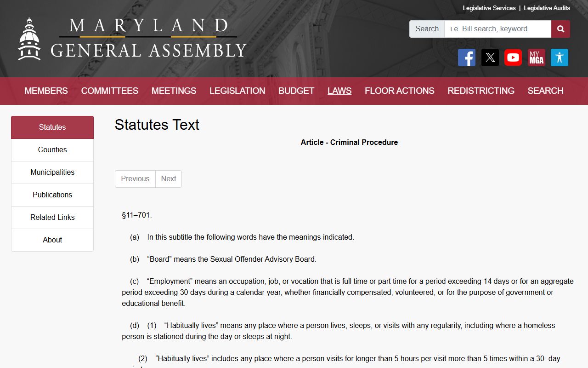The height and width of the screenshot is (368, 588).
Task: Open the YouTube channel icon
Action: [513, 57]
